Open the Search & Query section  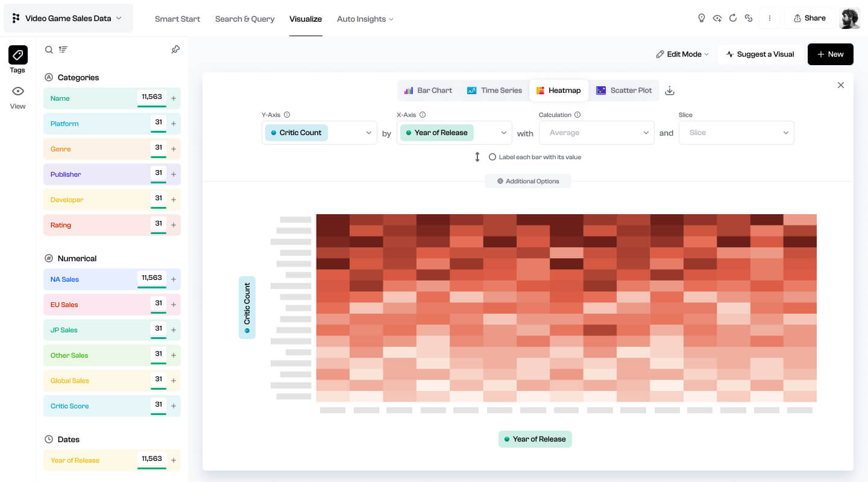245,19
